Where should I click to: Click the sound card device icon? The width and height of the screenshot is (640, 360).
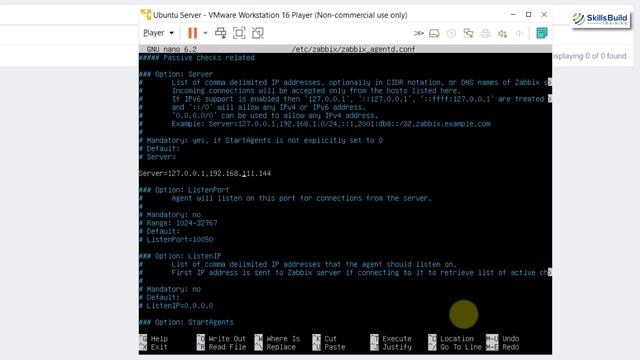pos(502,33)
